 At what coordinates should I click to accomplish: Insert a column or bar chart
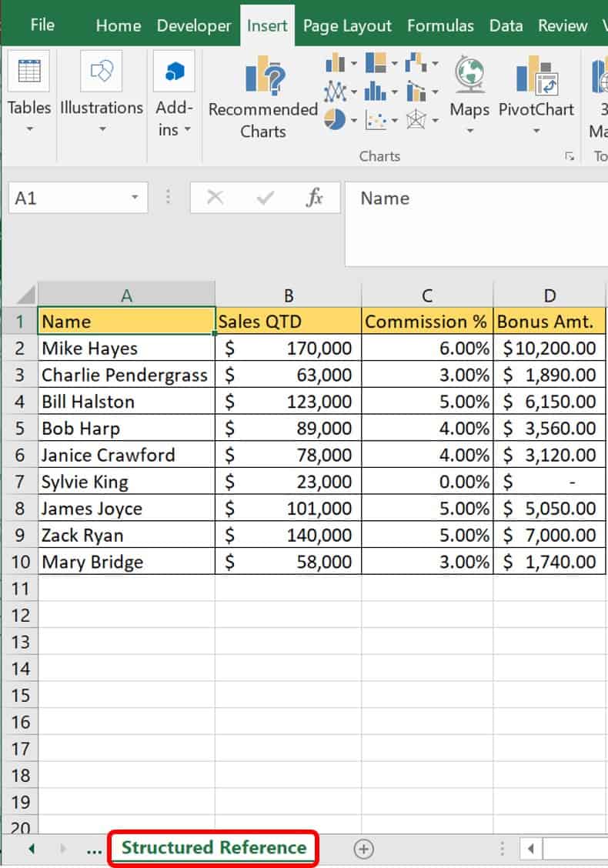335,63
